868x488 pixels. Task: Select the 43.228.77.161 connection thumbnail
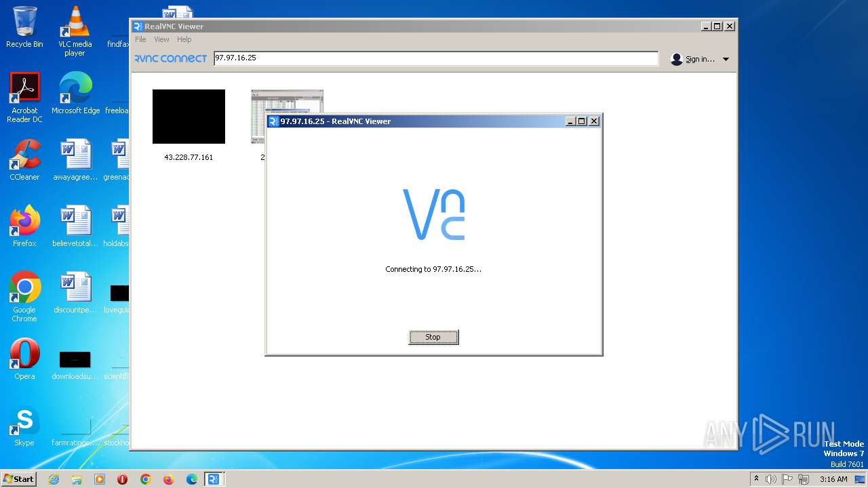pos(189,117)
